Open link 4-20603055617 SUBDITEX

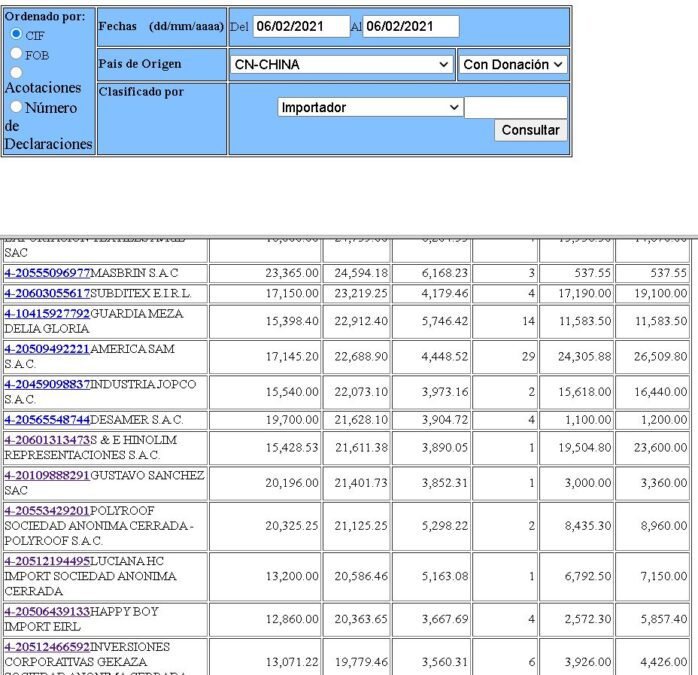click(x=47, y=293)
